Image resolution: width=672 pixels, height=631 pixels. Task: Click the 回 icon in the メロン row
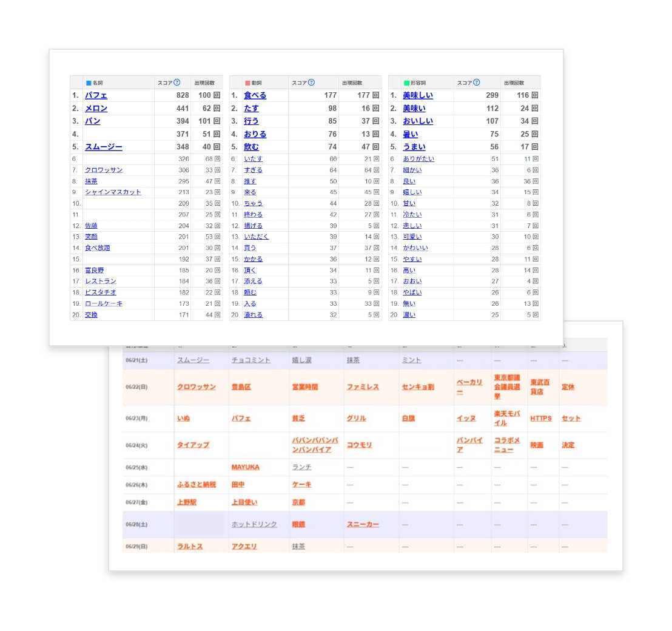click(x=217, y=109)
